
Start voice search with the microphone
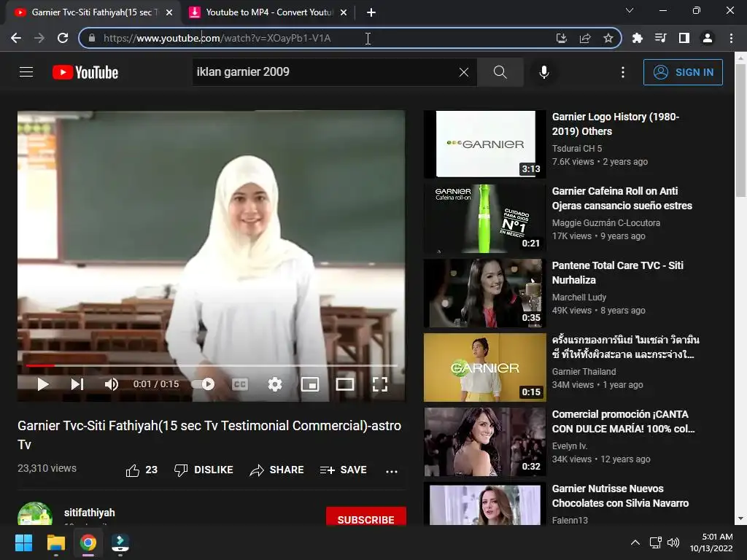(x=544, y=72)
